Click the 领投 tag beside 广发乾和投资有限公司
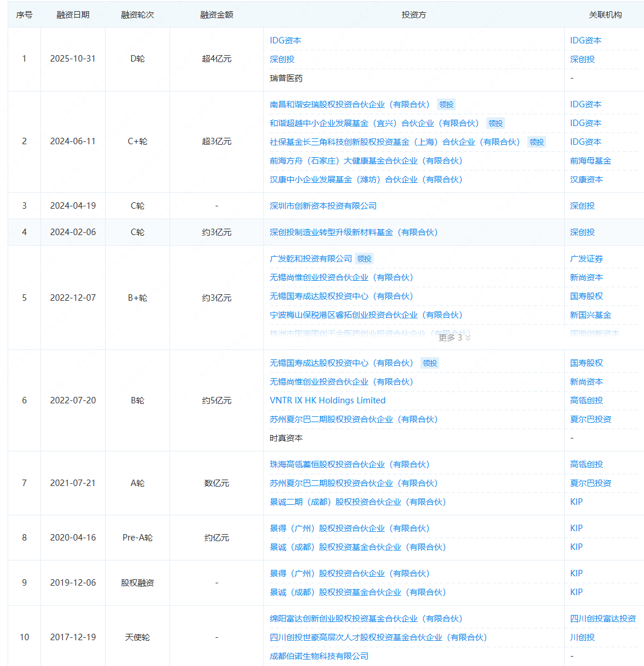 coord(365,259)
